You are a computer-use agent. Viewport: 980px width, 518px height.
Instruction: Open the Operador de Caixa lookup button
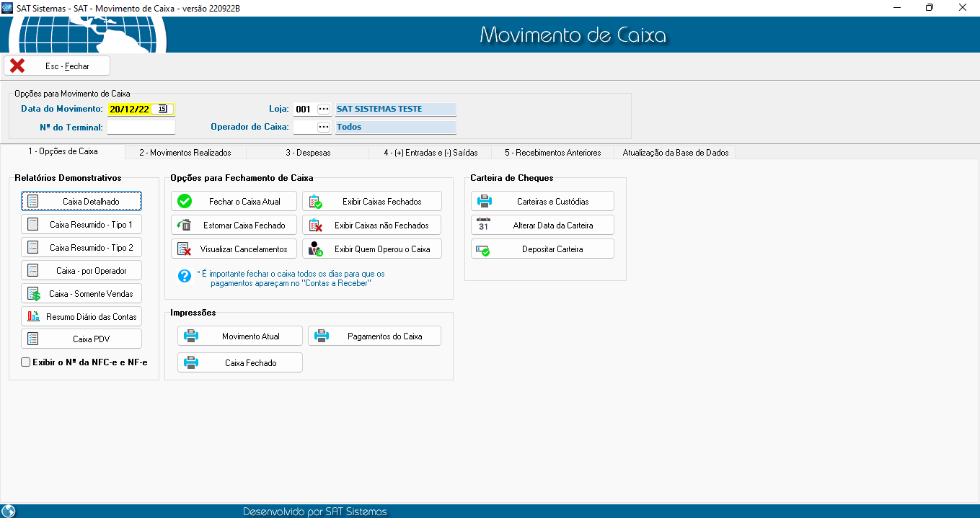coord(324,127)
